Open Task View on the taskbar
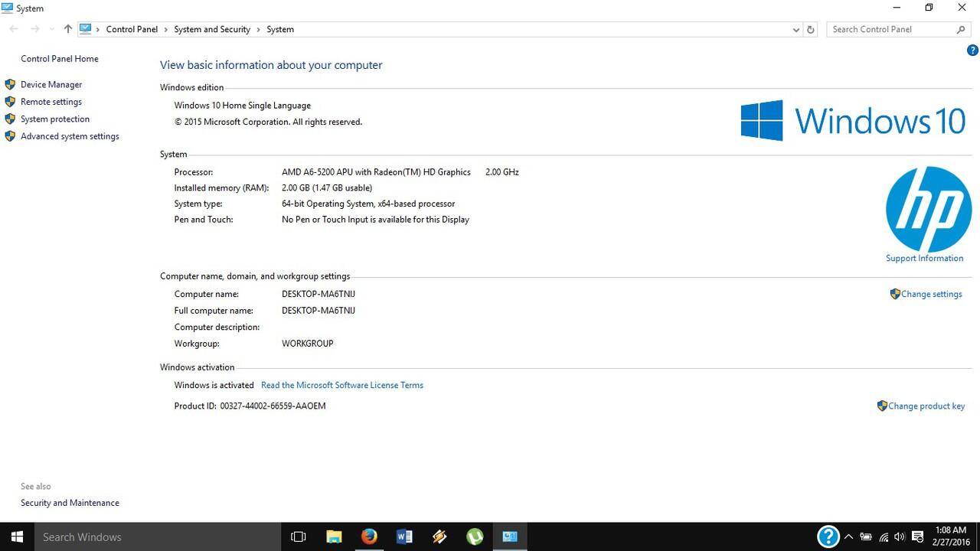Image resolution: width=980 pixels, height=551 pixels. pyautogui.click(x=299, y=536)
